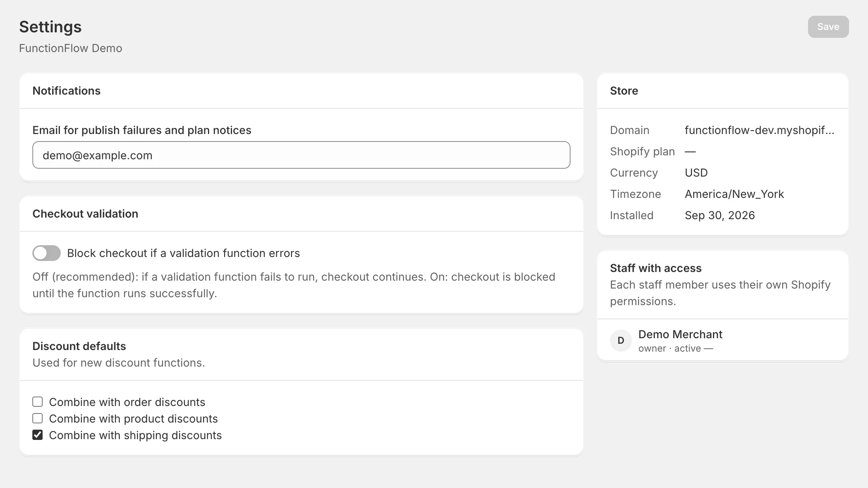Click 'Email for publish failures and plan notices' label
This screenshot has height=488, width=868.
click(x=142, y=130)
